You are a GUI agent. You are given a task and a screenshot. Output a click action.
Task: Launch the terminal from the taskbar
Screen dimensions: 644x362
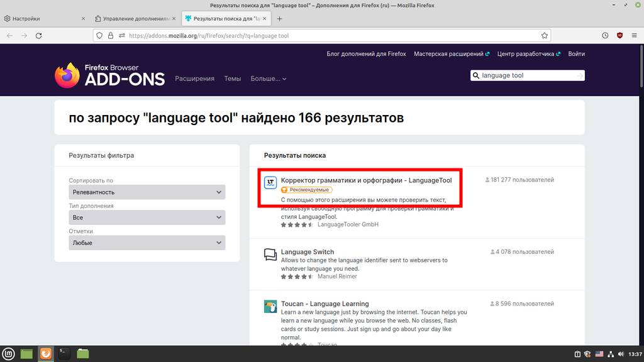64,354
